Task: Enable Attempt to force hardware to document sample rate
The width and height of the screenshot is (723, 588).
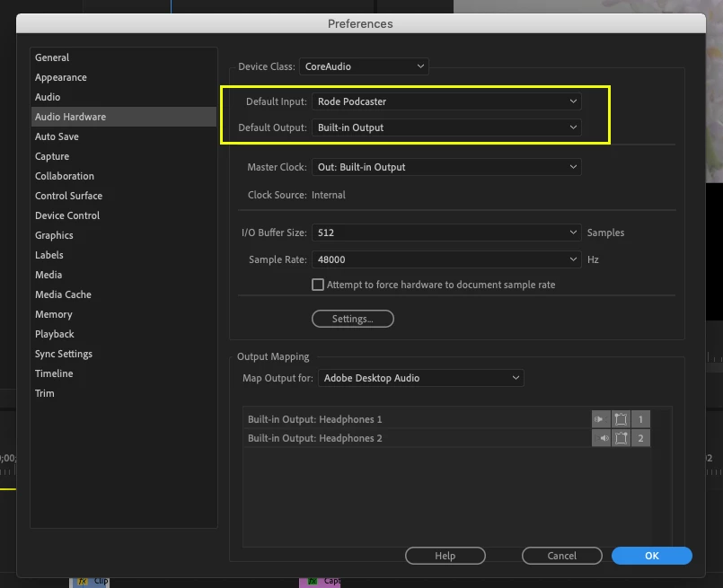Action: [x=318, y=285]
